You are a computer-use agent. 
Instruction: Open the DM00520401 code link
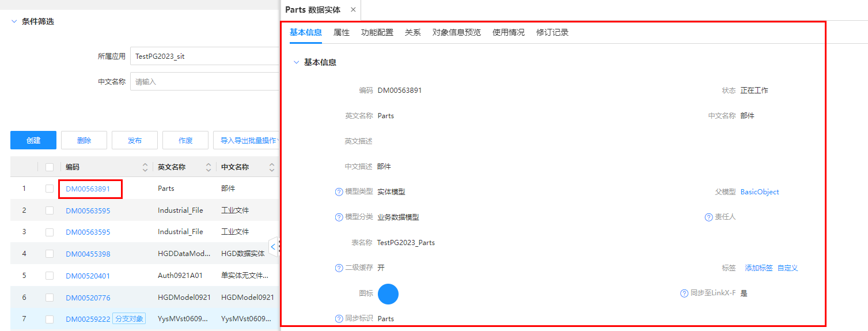pyautogui.click(x=88, y=276)
